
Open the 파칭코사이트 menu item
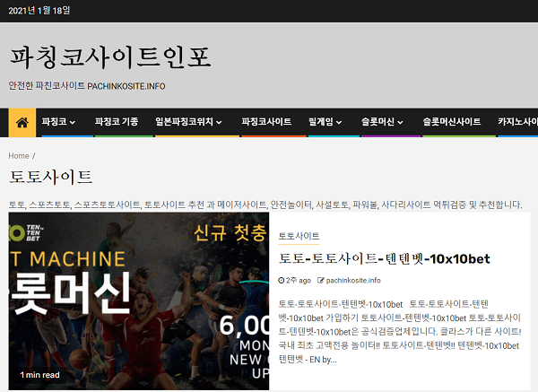coord(266,121)
